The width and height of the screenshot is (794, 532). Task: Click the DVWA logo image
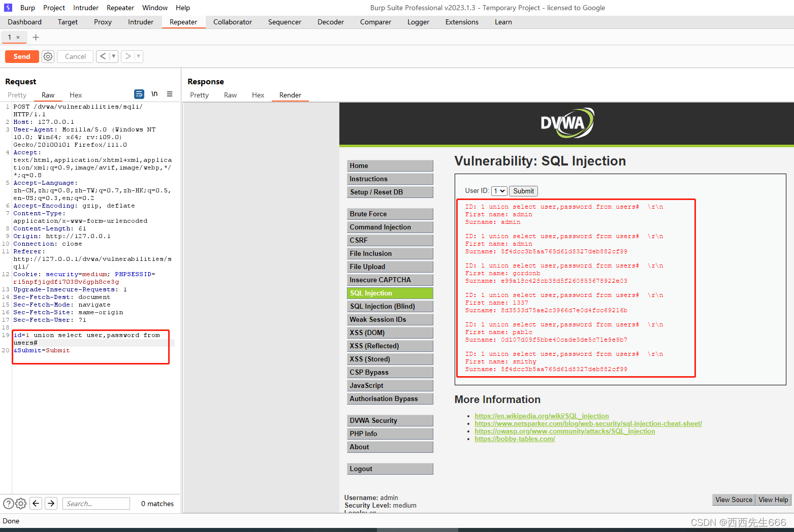click(567, 123)
